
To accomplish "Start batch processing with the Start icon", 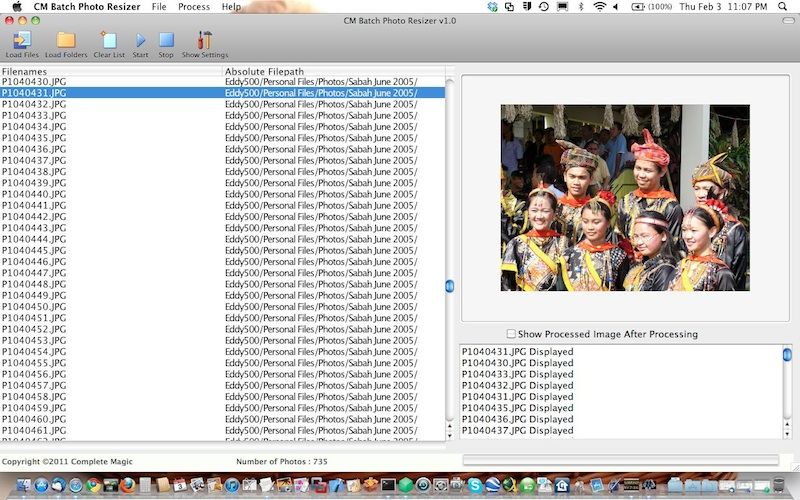I will pos(140,40).
